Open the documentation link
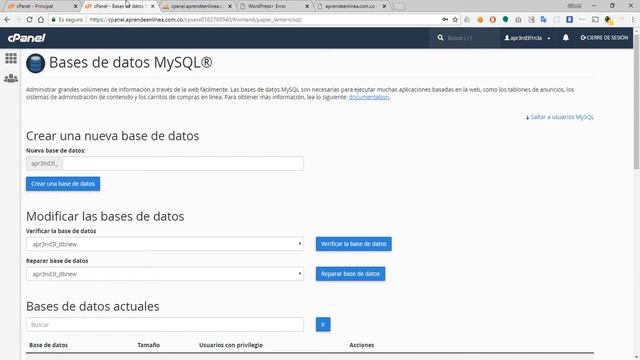640x360 pixels. pos(369,97)
